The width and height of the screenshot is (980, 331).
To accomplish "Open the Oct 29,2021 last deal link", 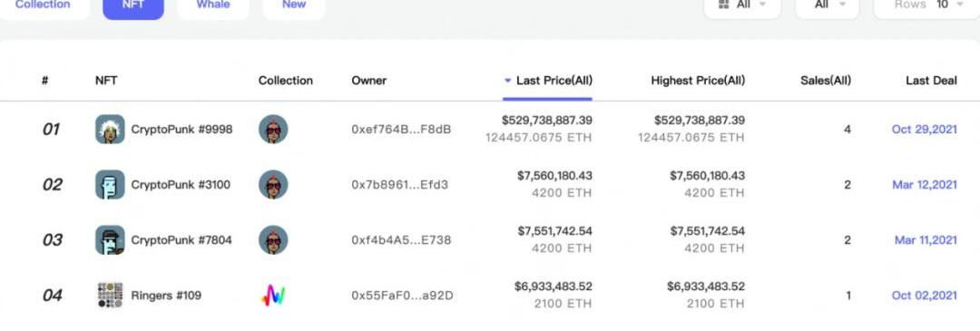I will pyautogui.click(x=924, y=130).
